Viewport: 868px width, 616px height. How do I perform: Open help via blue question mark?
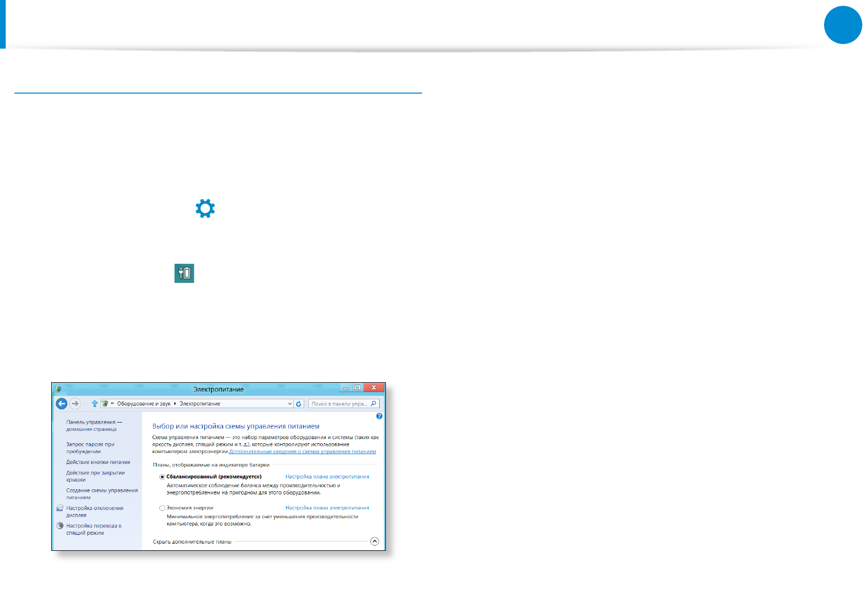coord(379,416)
